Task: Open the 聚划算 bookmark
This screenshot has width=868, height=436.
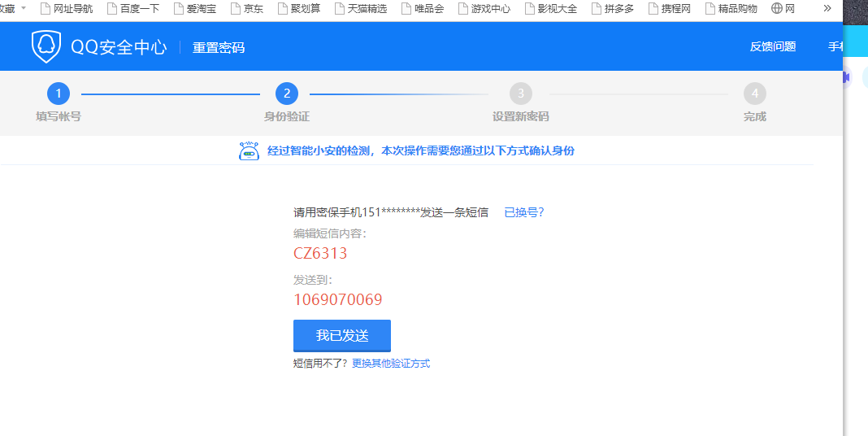Action: click(299, 8)
